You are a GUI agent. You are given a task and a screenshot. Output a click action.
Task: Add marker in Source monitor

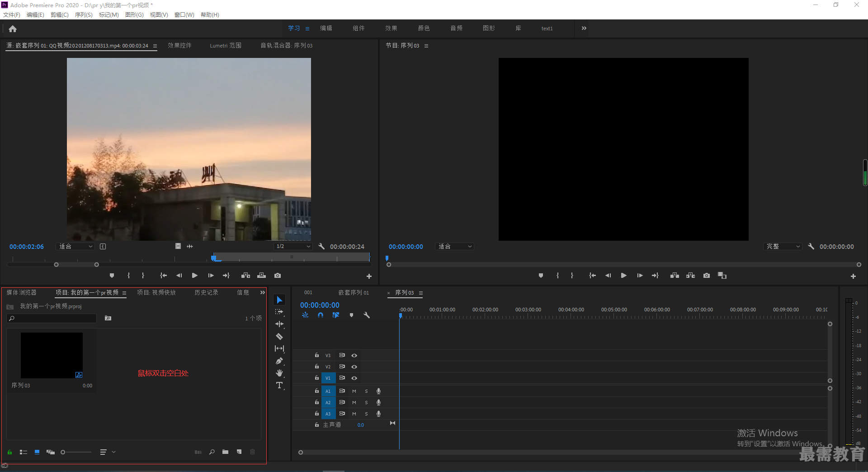tap(112, 275)
